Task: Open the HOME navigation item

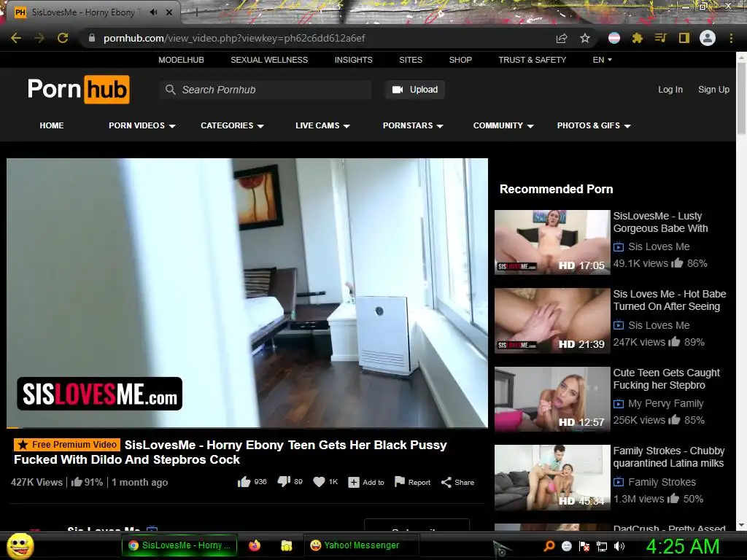Action: [52, 125]
